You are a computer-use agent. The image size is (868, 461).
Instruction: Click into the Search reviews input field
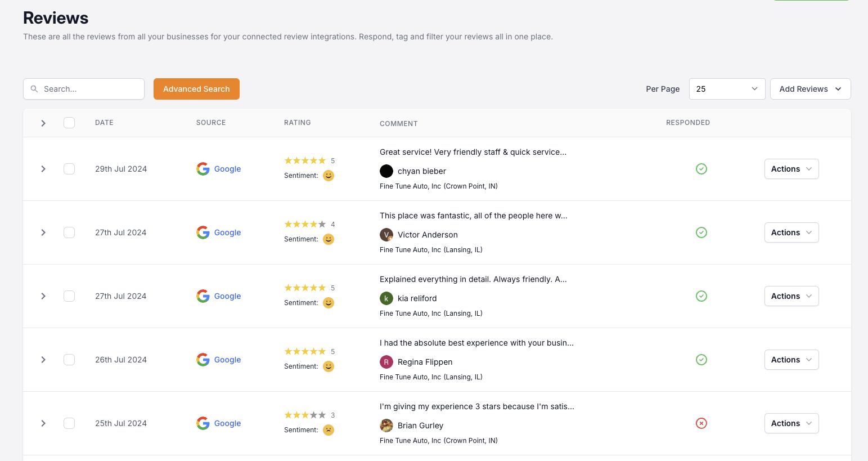click(x=90, y=89)
